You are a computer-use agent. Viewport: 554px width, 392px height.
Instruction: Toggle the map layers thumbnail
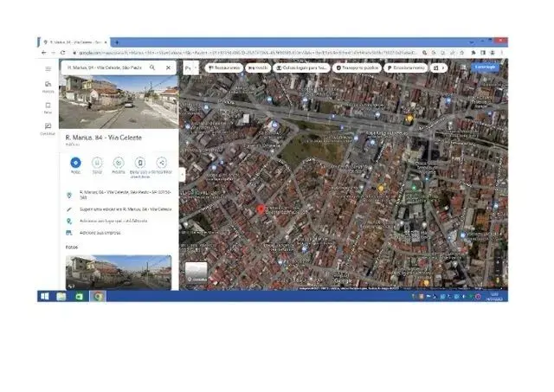pyautogui.click(x=197, y=272)
